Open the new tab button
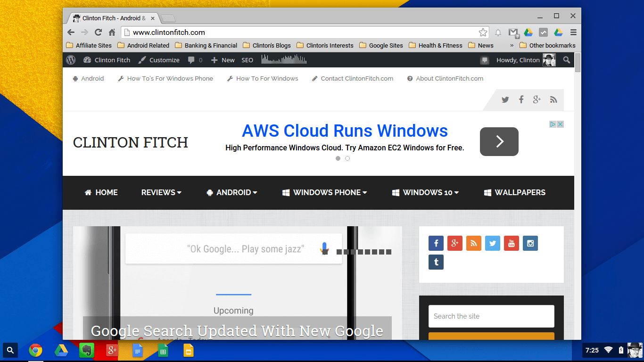Viewport: 644px width, 362px height. (168, 18)
